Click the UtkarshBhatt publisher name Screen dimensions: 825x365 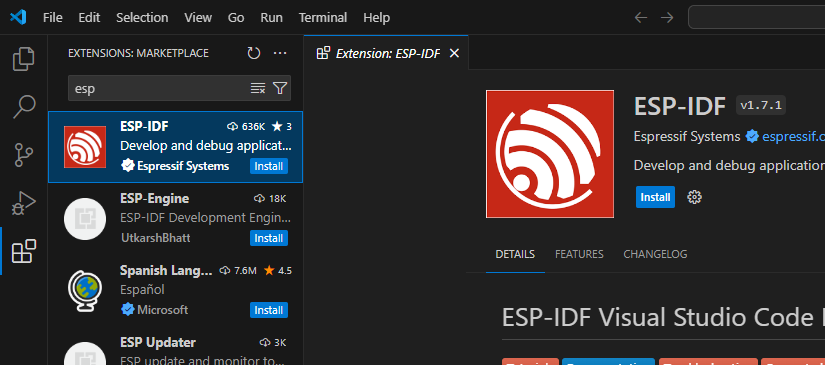(x=155, y=238)
